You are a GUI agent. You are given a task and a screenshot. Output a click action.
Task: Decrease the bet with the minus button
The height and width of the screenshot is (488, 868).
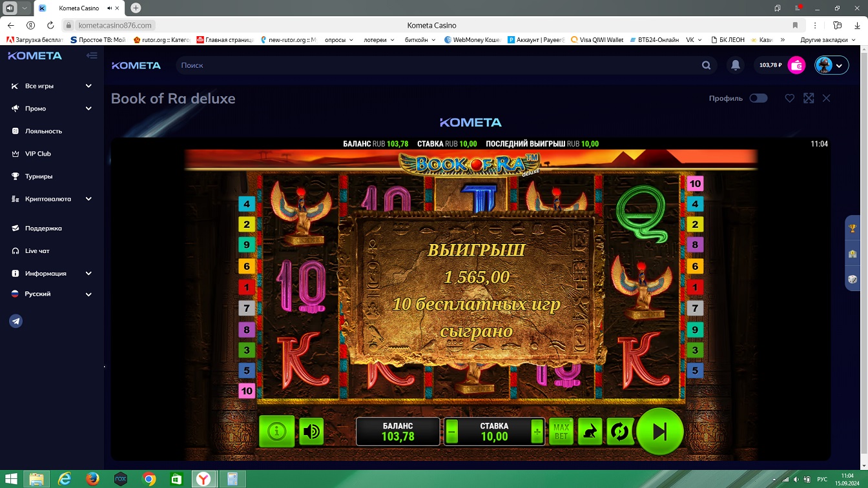point(452,432)
